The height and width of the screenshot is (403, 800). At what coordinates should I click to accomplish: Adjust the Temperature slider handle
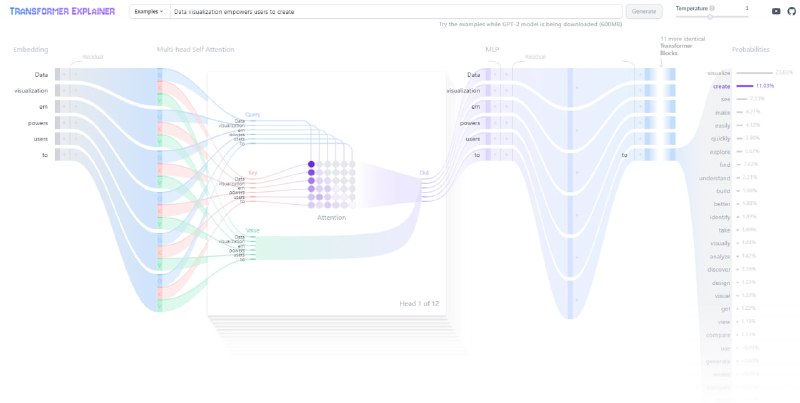710,17
